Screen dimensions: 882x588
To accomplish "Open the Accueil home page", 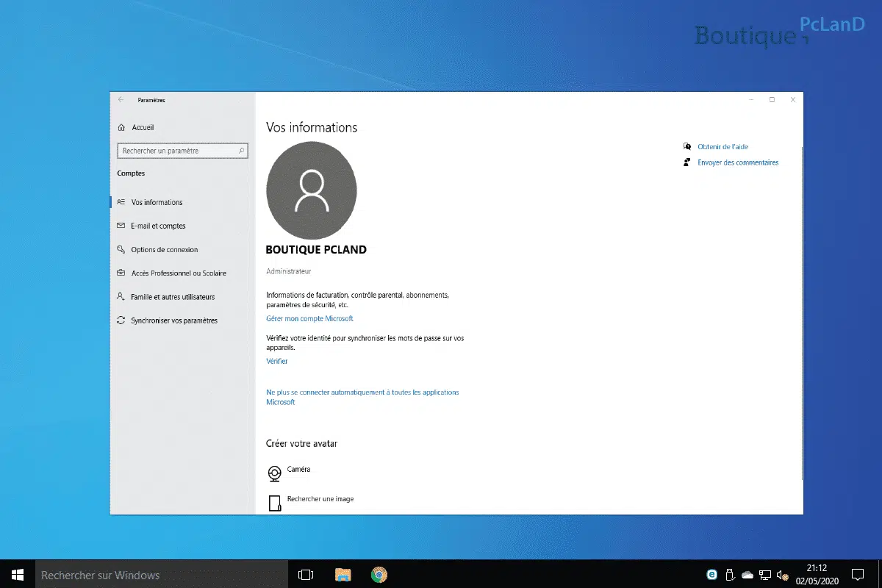I will [x=142, y=127].
